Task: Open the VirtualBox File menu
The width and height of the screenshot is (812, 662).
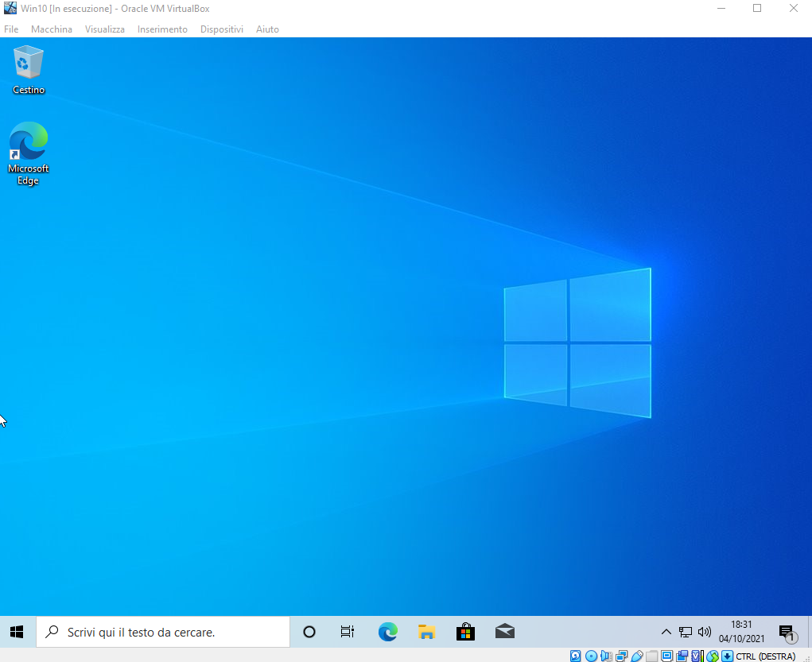Action: tap(11, 29)
